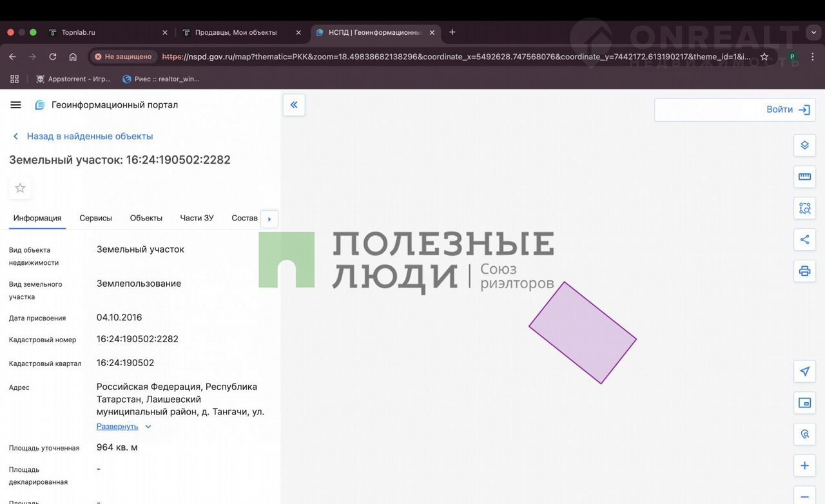Reload the page in browser toolbar
Viewport: 825px width, 504px height.
point(53,57)
